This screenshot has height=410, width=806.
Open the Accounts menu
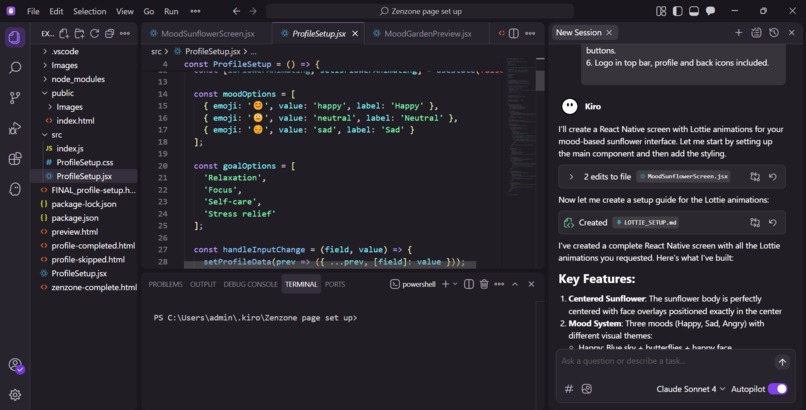(x=16, y=365)
